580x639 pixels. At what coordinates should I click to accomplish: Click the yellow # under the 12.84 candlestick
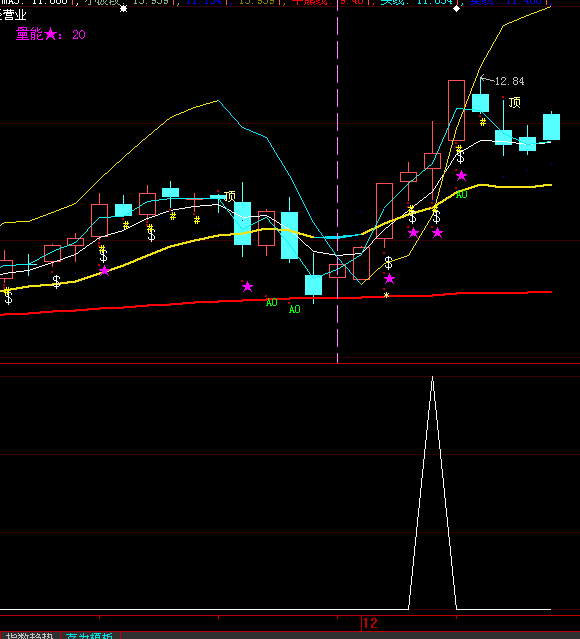483,122
